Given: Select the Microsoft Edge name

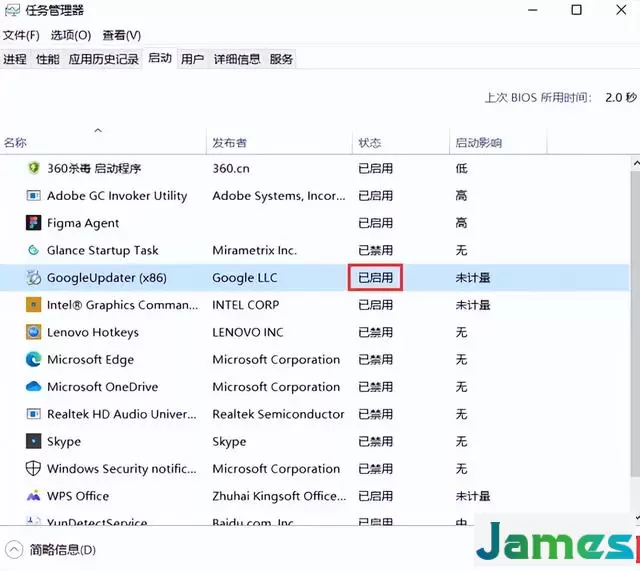Looking at the screenshot, I should coord(91,359).
